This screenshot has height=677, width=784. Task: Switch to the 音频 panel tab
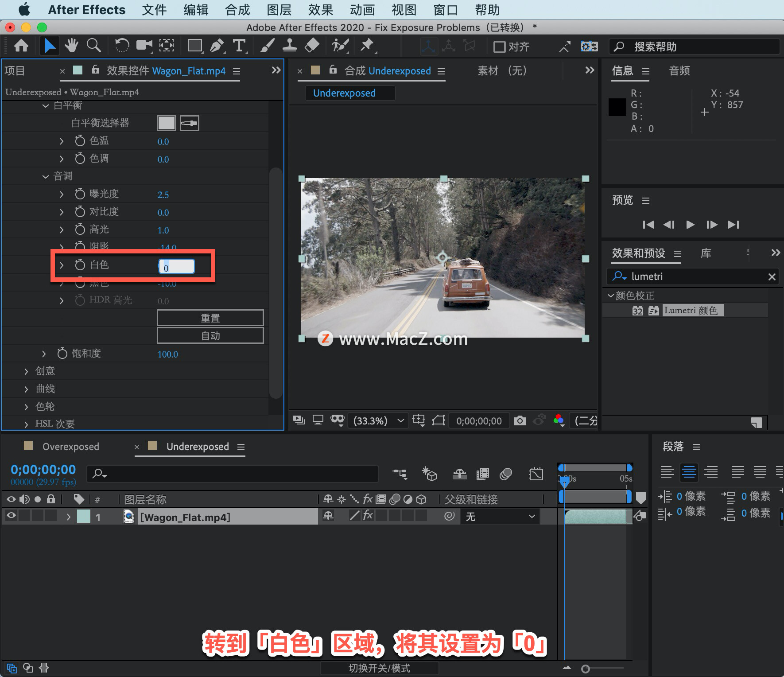click(679, 70)
